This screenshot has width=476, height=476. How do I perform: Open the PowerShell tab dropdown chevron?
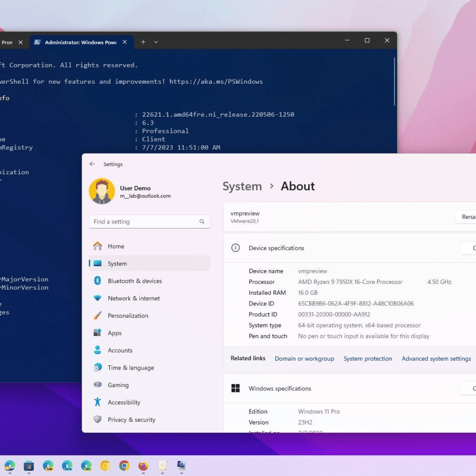pos(156,42)
